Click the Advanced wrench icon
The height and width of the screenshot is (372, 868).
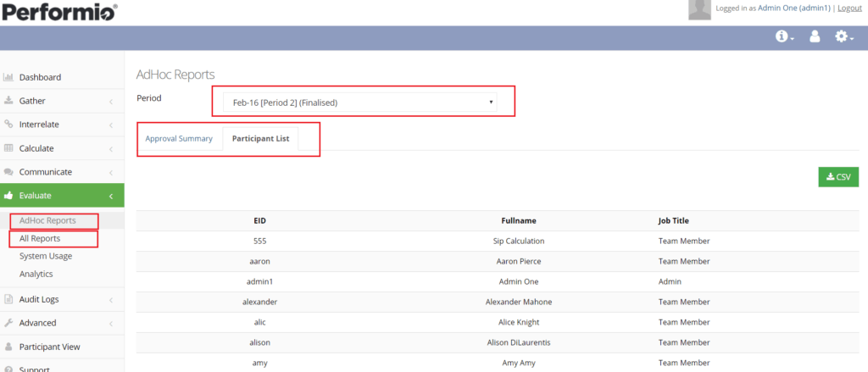8,323
